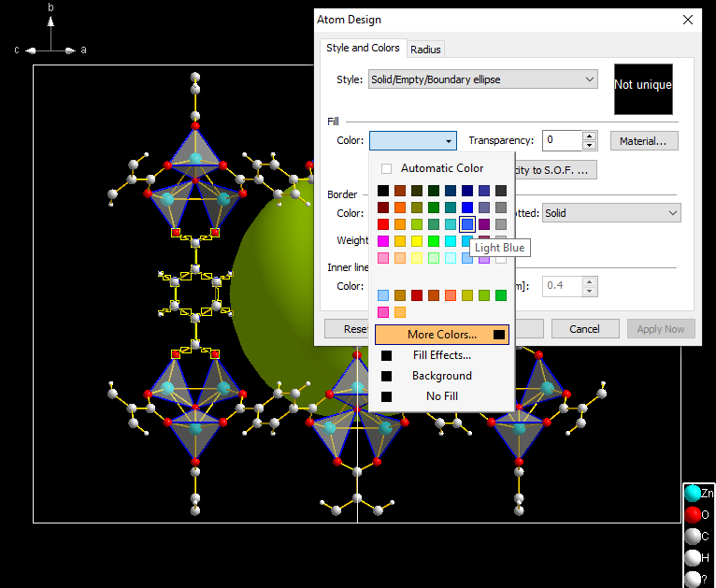This screenshot has height=588, width=716.
Task: Switch to the Radius tab
Action: click(425, 50)
